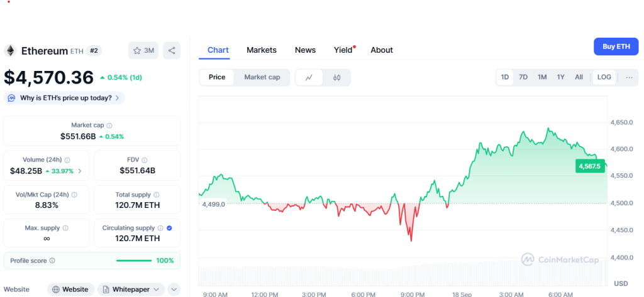Select the 7D time range
Image resolution: width=644 pixels, height=297 pixels.
point(523,77)
